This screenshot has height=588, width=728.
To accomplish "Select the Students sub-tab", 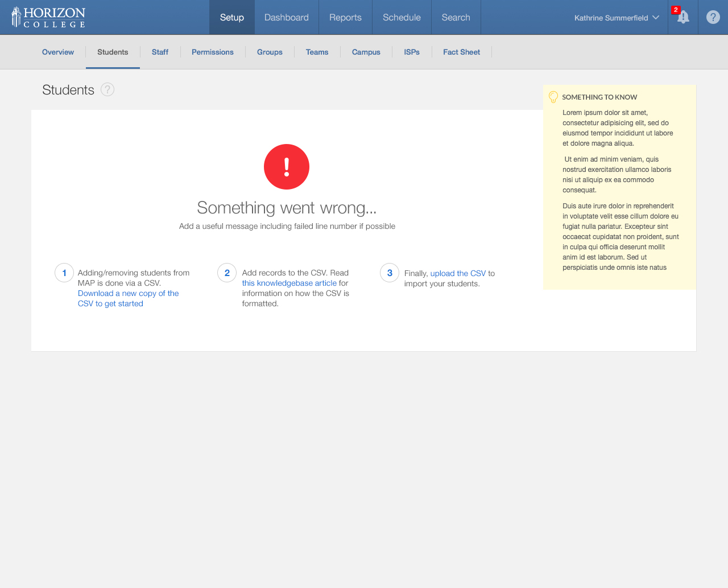I will pos(113,52).
